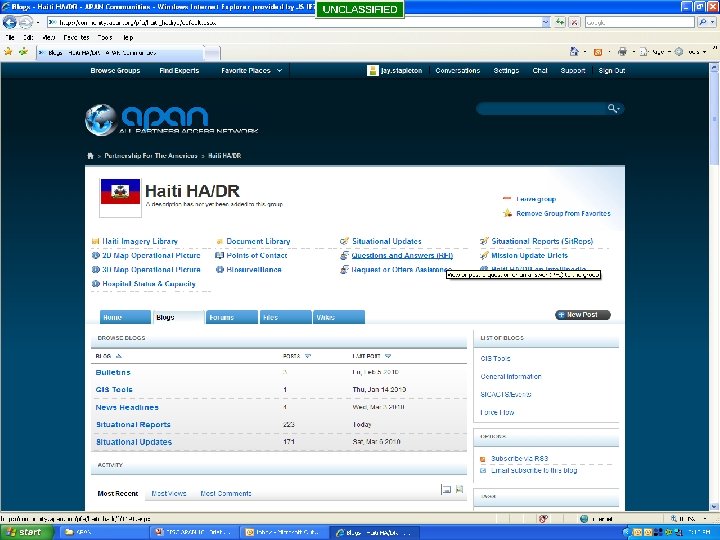Open the Biosurveillance link
This screenshot has height=540, width=720.
[x=253, y=270]
